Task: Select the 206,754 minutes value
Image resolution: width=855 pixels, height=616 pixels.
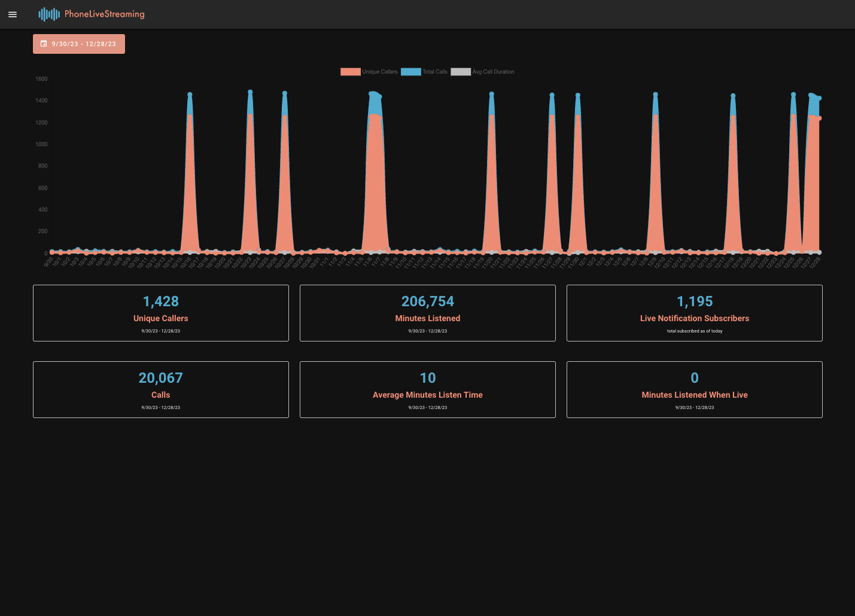Action: 428,301
